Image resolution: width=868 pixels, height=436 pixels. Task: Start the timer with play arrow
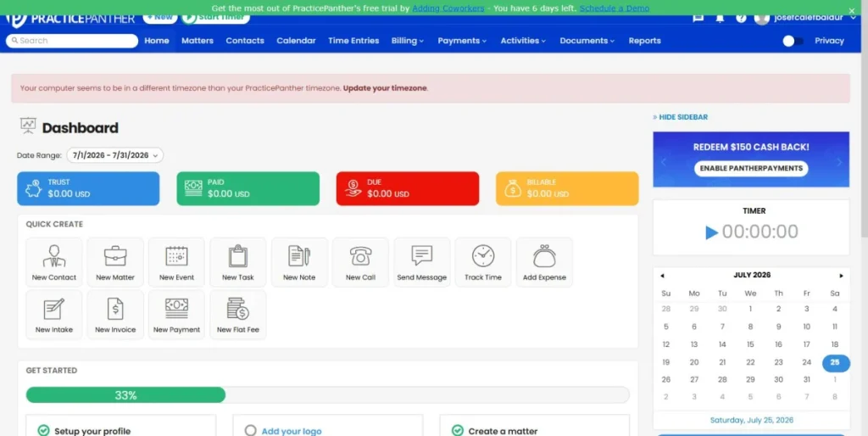711,232
